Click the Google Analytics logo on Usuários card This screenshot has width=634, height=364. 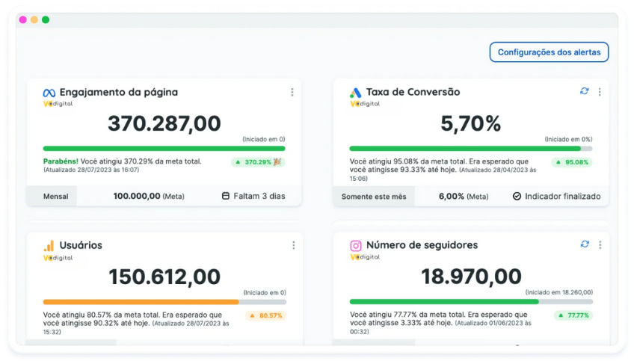(49, 245)
